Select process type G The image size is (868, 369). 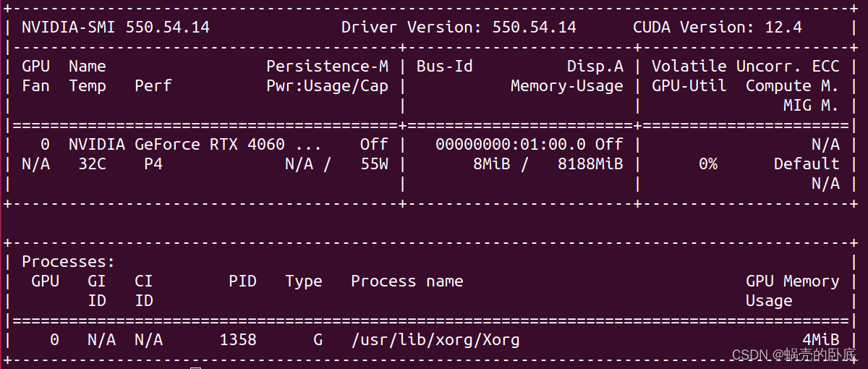pyautogui.click(x=318, y=340)
